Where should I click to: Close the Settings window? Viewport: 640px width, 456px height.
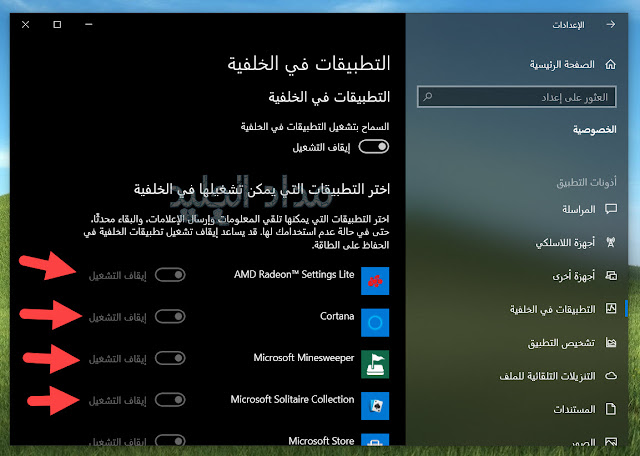25,24
